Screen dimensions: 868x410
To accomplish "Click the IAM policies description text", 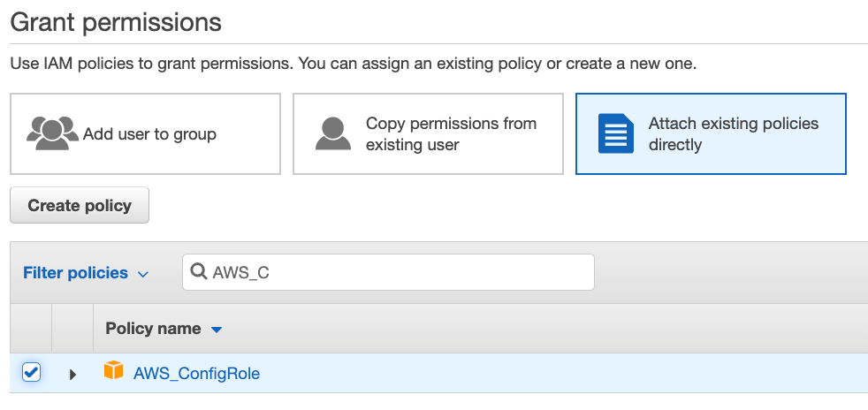I will click(353, 65).
